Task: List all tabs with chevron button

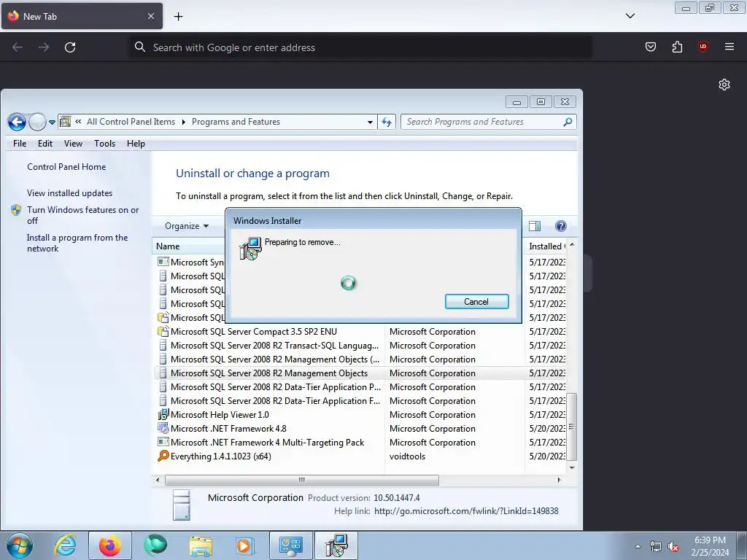Action: tap(630, 16)
